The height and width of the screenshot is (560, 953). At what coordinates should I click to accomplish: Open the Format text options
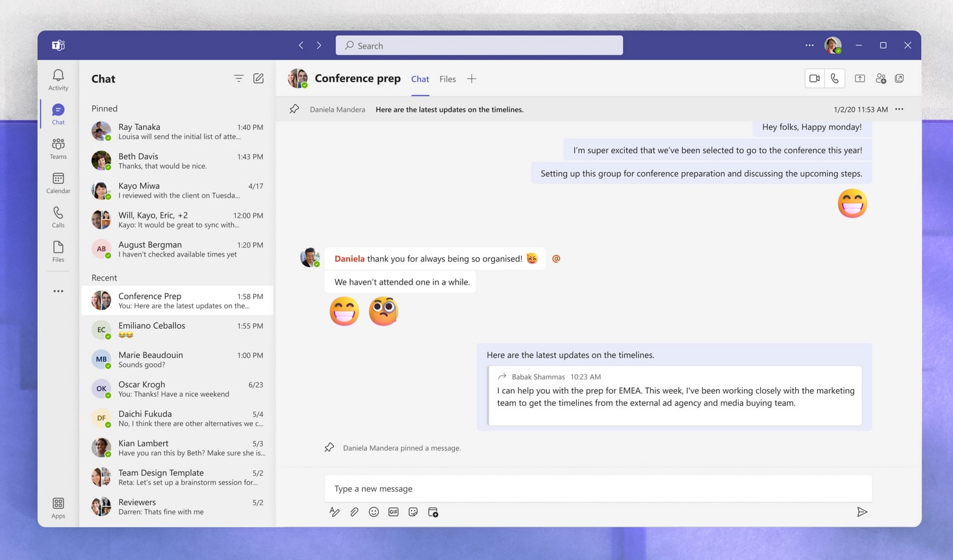click(x=335, y=512)
